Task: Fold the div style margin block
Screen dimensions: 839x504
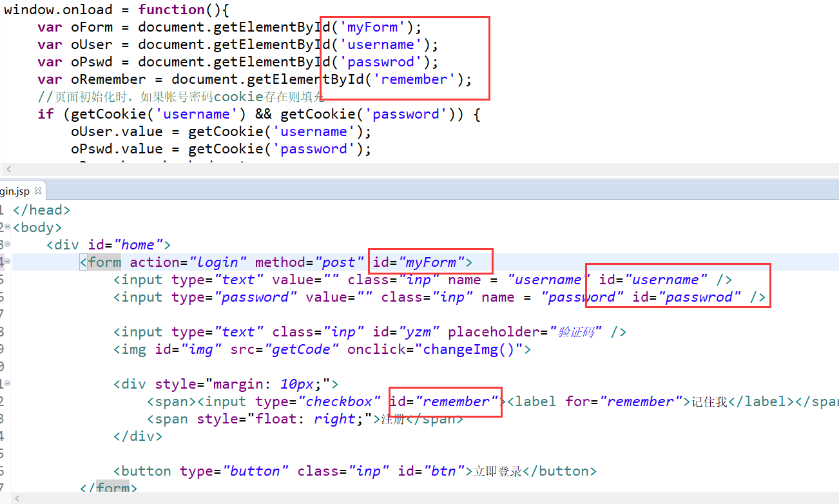Action: tap(7, 384)
